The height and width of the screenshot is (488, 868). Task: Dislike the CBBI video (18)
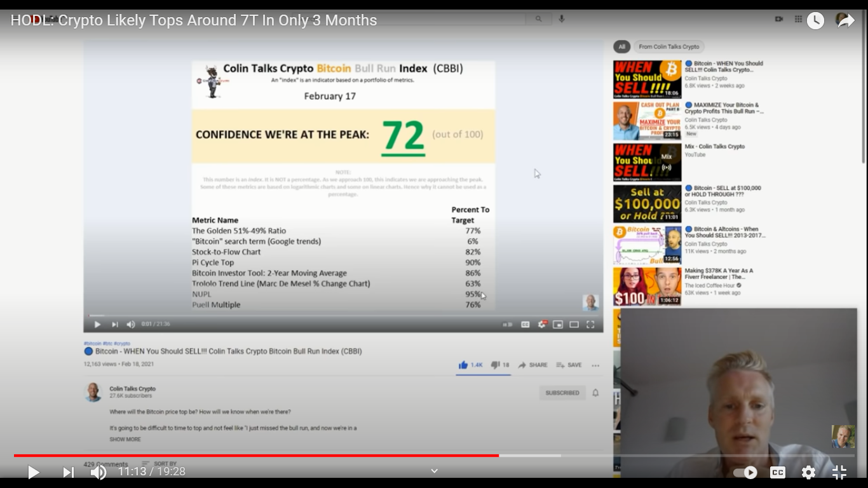click(x=501, y=365)
